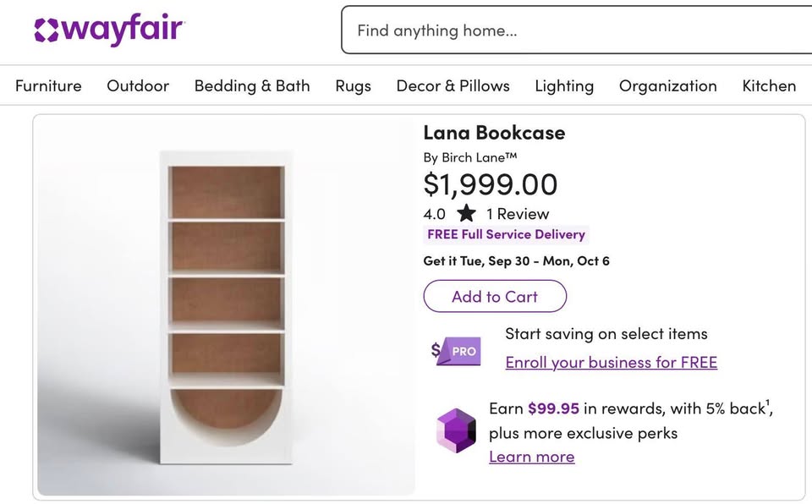
Task: Open the Outdoor category menu
Action: [x=138, y=86]
